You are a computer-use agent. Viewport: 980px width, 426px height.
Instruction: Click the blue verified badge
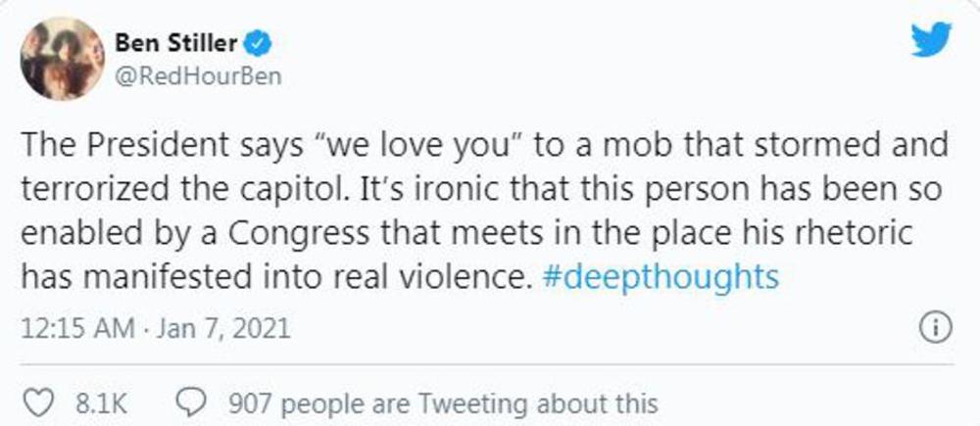click(257, 43)
